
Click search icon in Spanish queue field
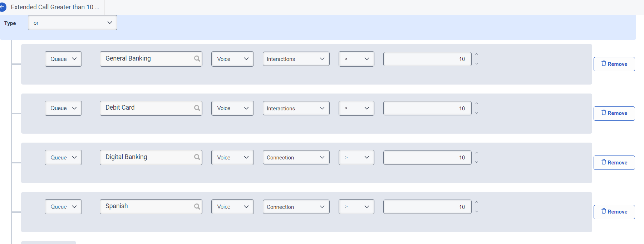(197, 206)
